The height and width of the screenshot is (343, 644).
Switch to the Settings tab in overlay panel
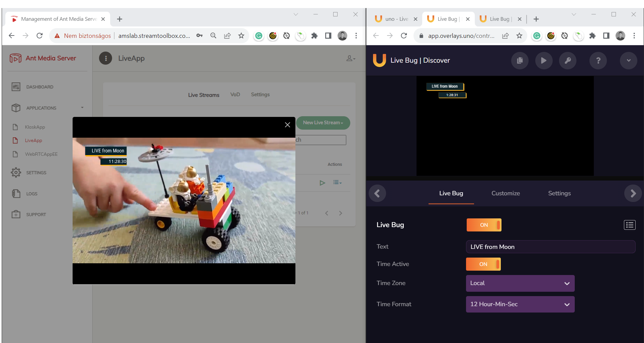[x=559, y=193]
